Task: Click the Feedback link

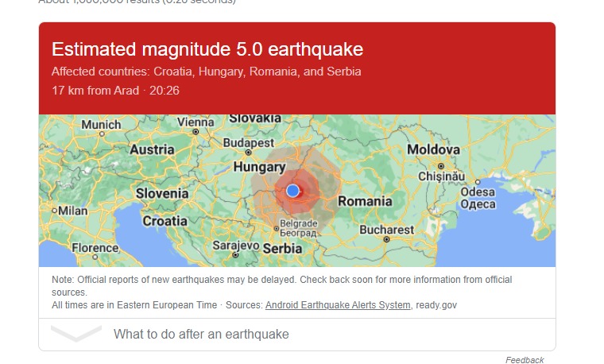Action: 525,360
